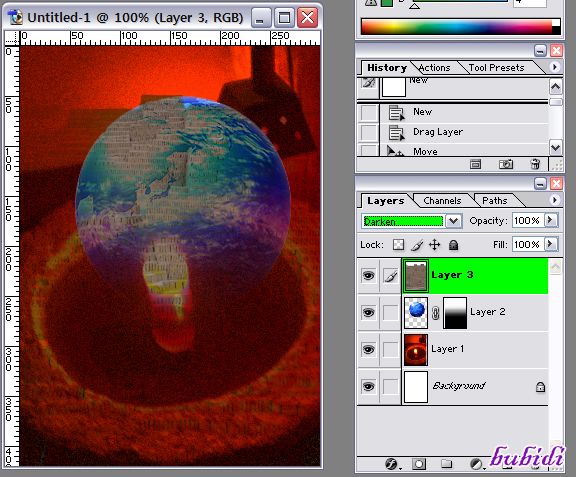
Task: Set history brush source for Drag Layer state
Action: (x=369, y=133)
